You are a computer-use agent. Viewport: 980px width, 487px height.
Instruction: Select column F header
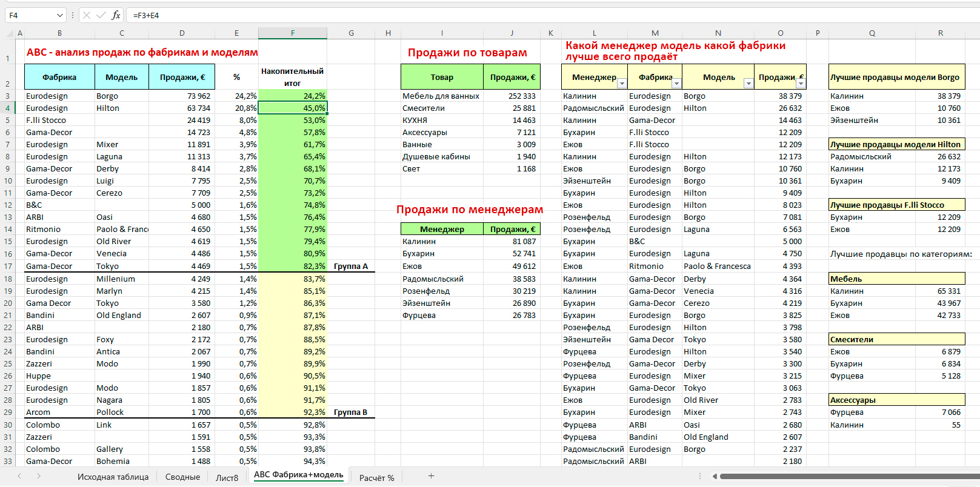pos(293,33)
